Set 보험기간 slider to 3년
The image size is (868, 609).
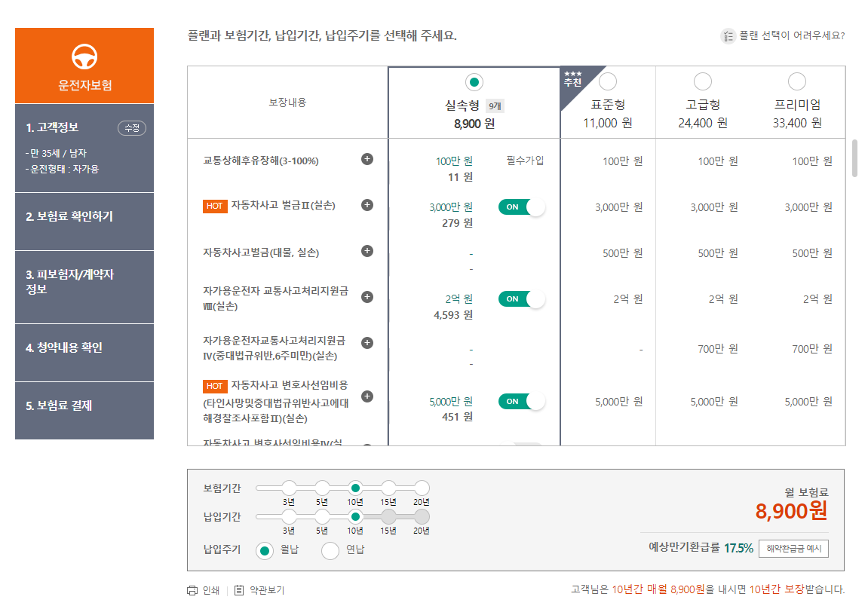(x=289, y=488)
